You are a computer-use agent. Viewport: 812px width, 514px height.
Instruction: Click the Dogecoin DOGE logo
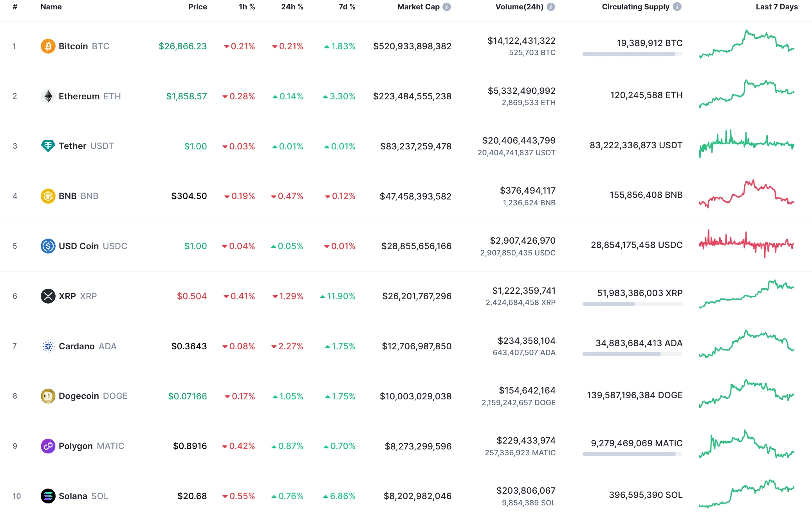48,396
